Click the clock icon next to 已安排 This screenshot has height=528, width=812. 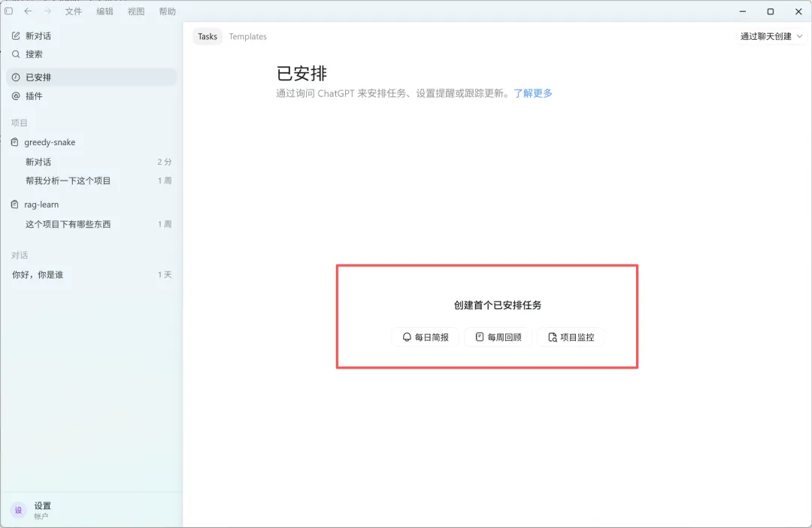[x=16, y=77]
